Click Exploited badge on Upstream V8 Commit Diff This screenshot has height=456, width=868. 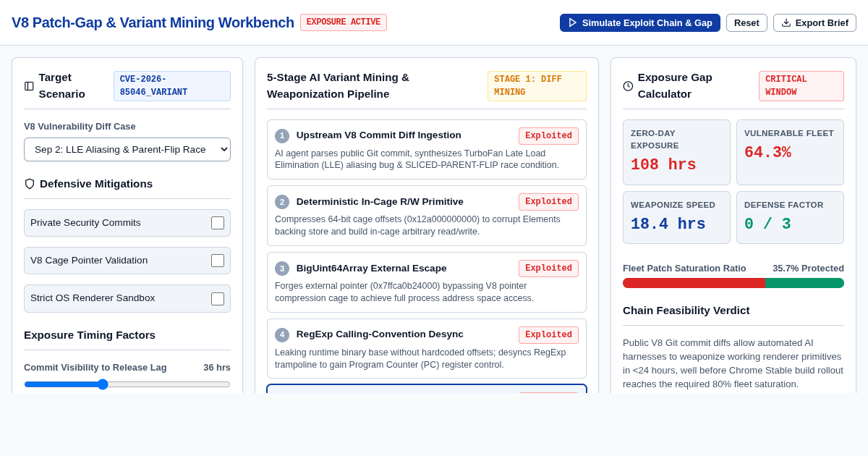click(548, 136)
